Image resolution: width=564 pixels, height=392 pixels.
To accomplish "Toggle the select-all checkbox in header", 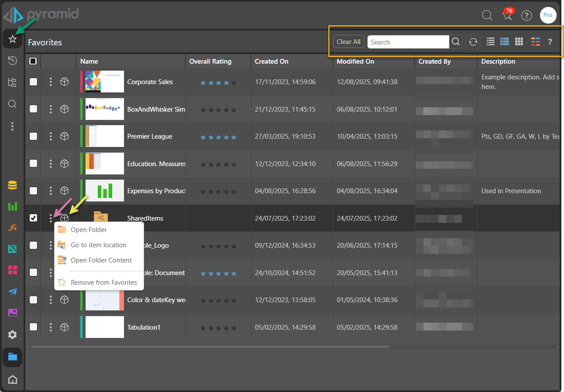I will coord(33,61).
